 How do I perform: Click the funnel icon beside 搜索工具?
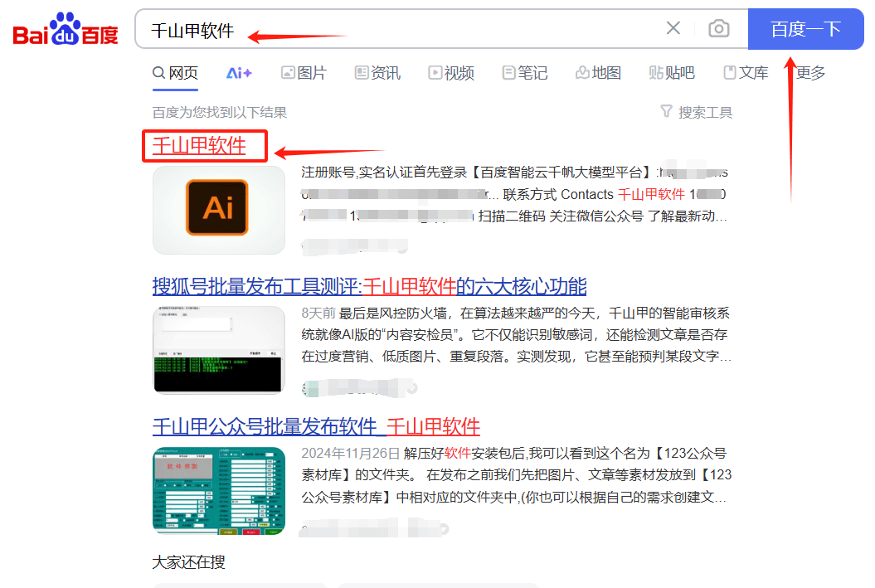click(666, 111)
